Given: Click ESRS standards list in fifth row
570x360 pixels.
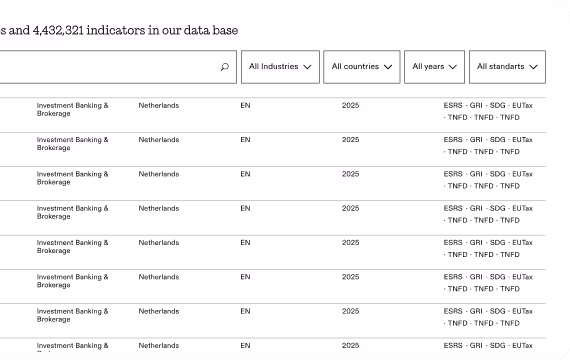Looking at the screenshot, I should coord(488,248).
